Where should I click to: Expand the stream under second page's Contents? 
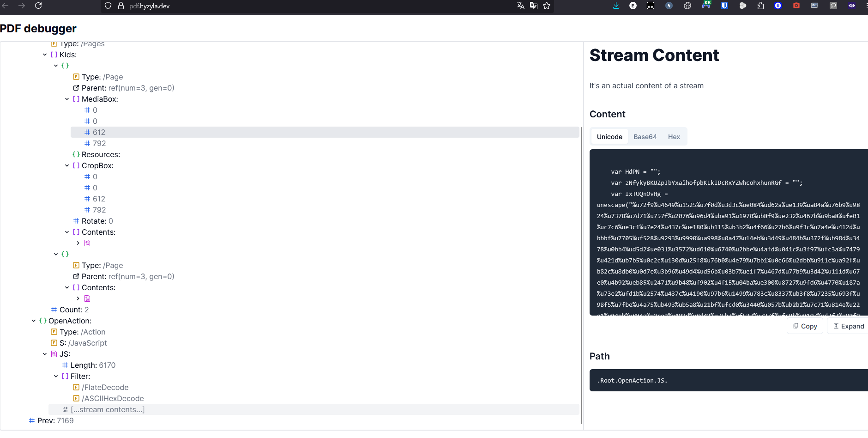(x=78, y=298)
